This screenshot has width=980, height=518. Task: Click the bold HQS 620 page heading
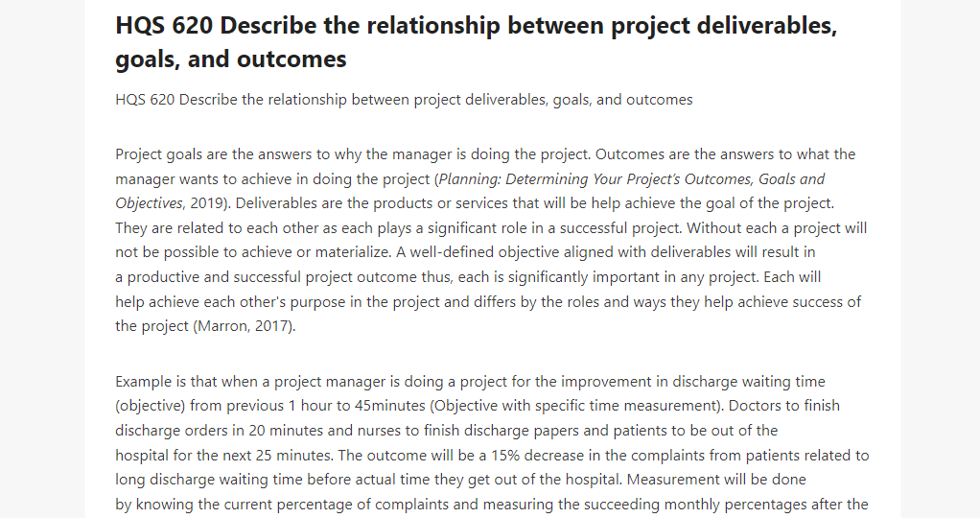click(477, 42)
